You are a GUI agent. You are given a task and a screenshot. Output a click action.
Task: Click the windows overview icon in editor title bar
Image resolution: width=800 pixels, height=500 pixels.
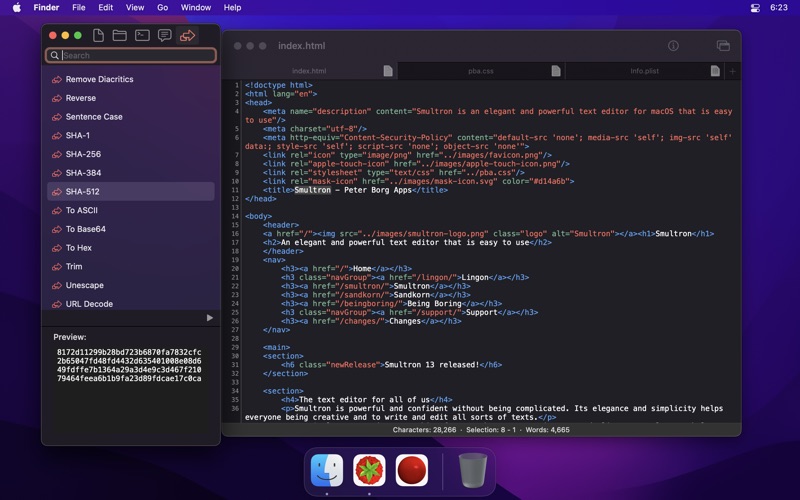(723, 46)
